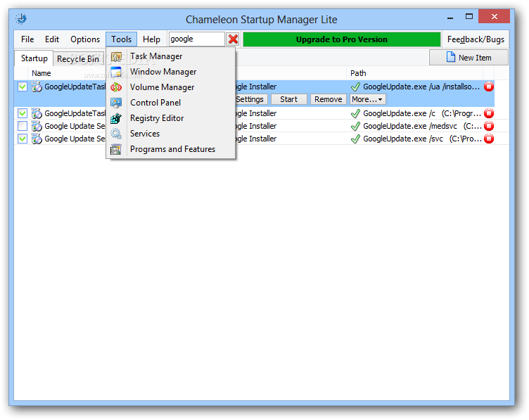Expand the More... dropdown
Image resolution: width=529 pixels, height=420 pixels.
(367, 99)
